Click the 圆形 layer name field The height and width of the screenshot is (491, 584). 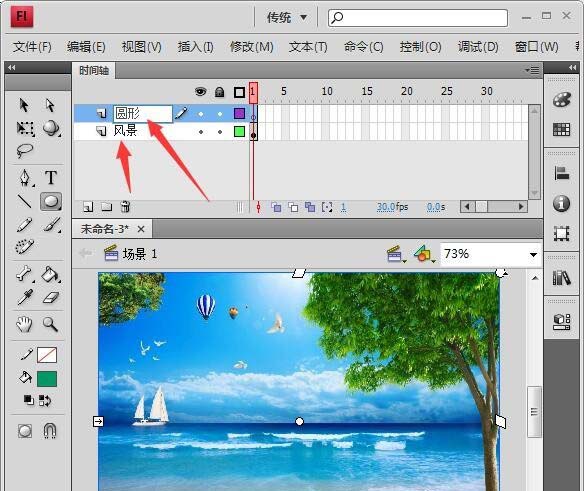coord(143,113)
